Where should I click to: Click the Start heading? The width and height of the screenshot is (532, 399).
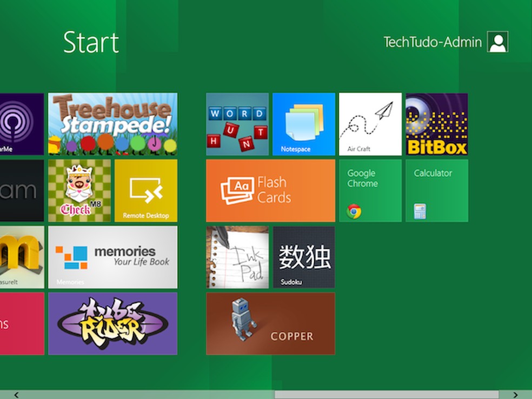(x=91, y=42)
